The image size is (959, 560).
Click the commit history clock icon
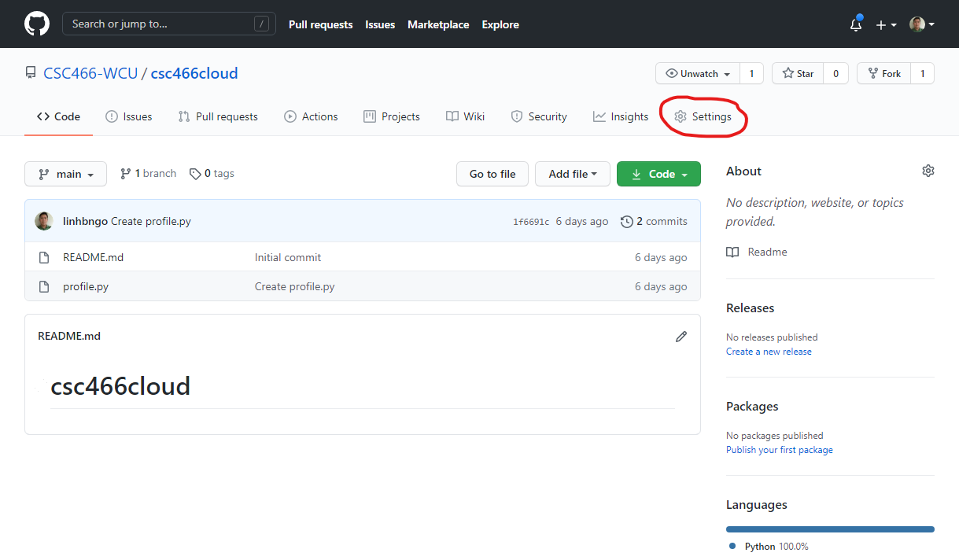[627, 222]
